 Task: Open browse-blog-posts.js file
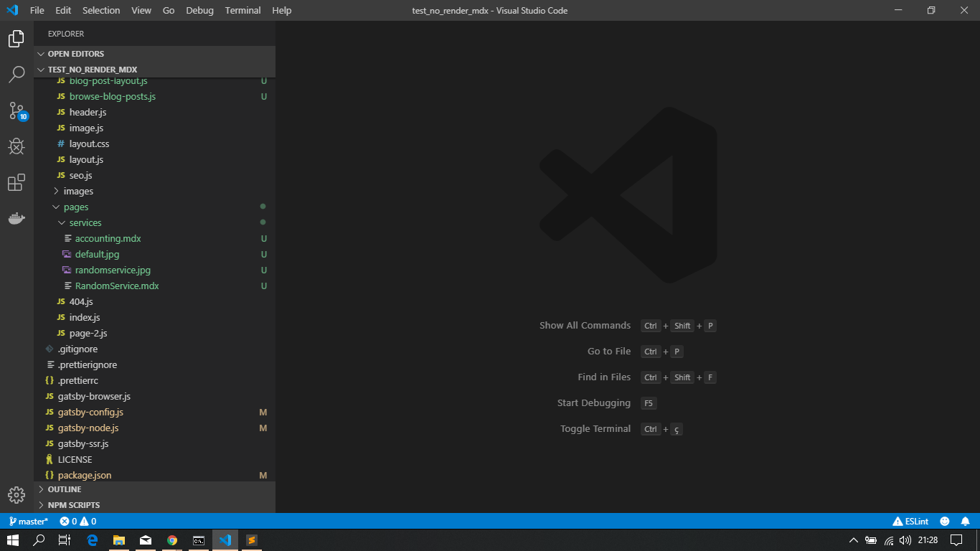click(x=154, y=96)
